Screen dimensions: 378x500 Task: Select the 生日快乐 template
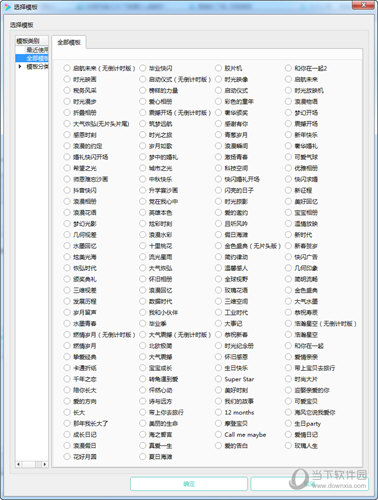218,368
